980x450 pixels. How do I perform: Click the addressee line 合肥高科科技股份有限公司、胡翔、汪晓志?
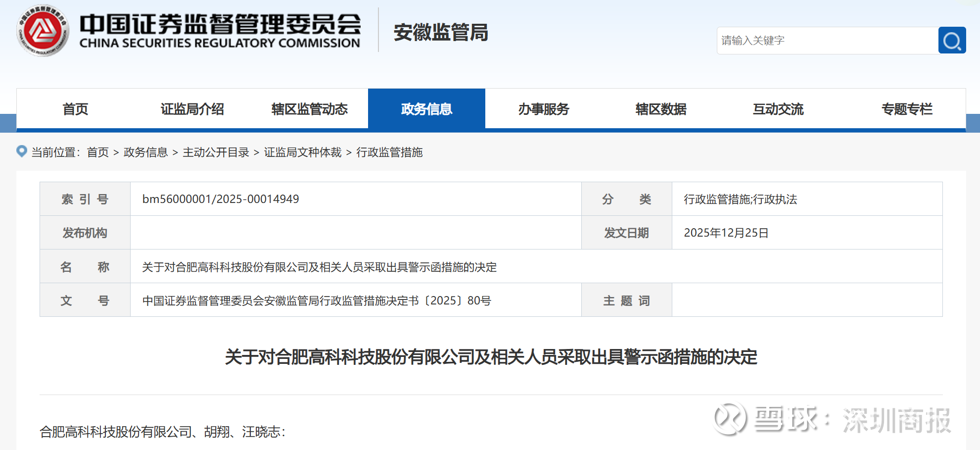(x=163, y=432)
